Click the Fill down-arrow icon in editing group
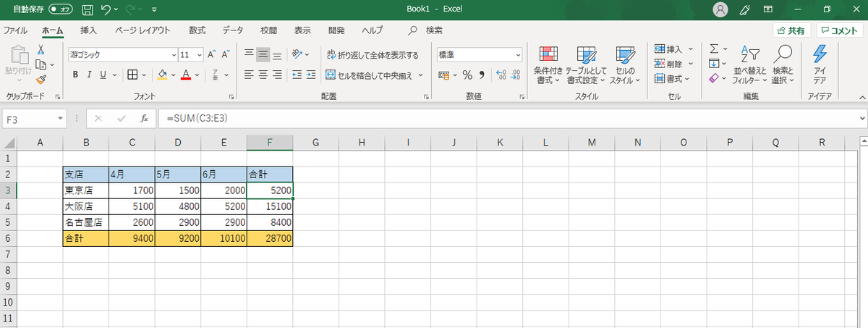Viewport: 868px width, 328px height. coord(714,64)
